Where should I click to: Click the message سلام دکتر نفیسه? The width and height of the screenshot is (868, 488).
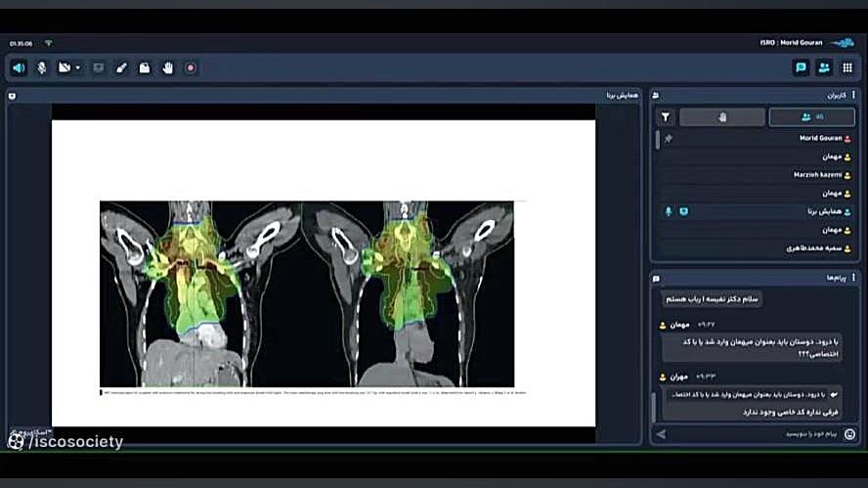pos(712,299)
